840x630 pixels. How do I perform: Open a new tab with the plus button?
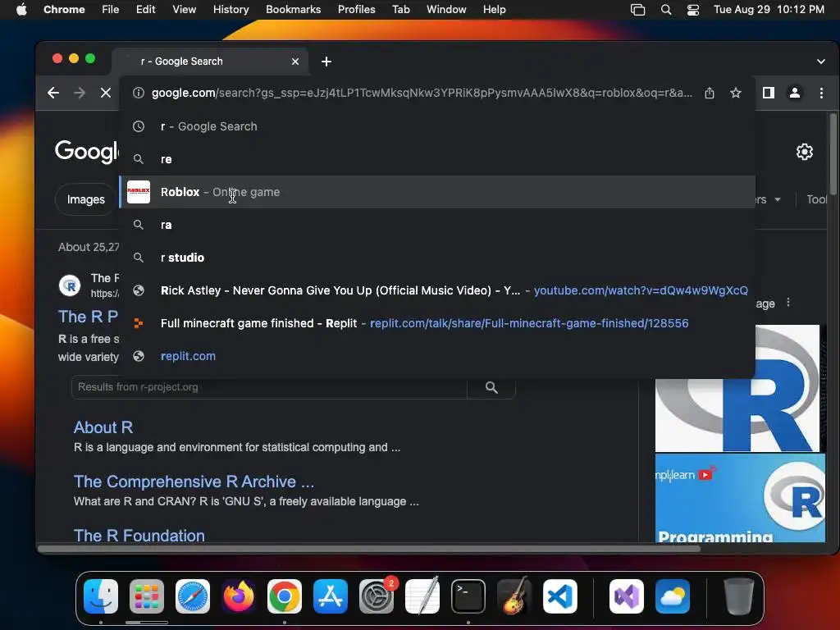(326, 62)
